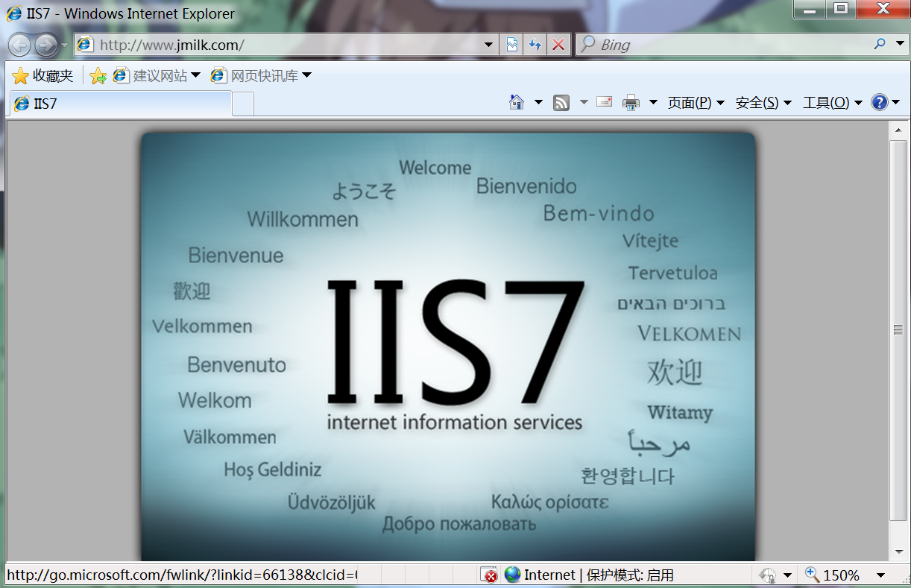Open the recent pages dropdown beside Forward

pyautogui.click(x=64, y=45)
